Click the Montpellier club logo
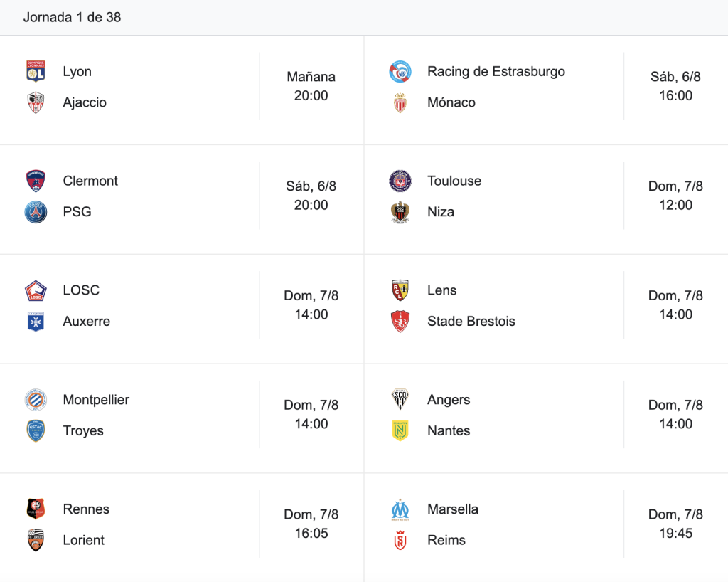Viewport: 728px width, 582px height. [x=36, y=400]
